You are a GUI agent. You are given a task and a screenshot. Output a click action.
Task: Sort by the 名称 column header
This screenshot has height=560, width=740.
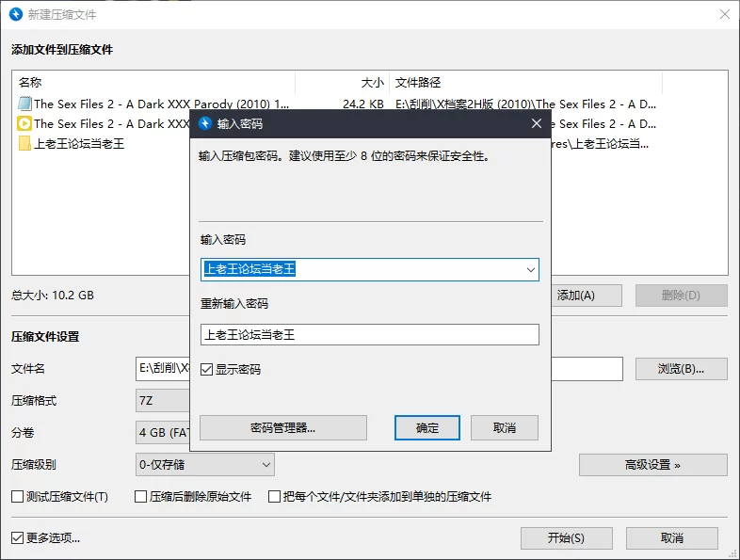tap(30, 83)
